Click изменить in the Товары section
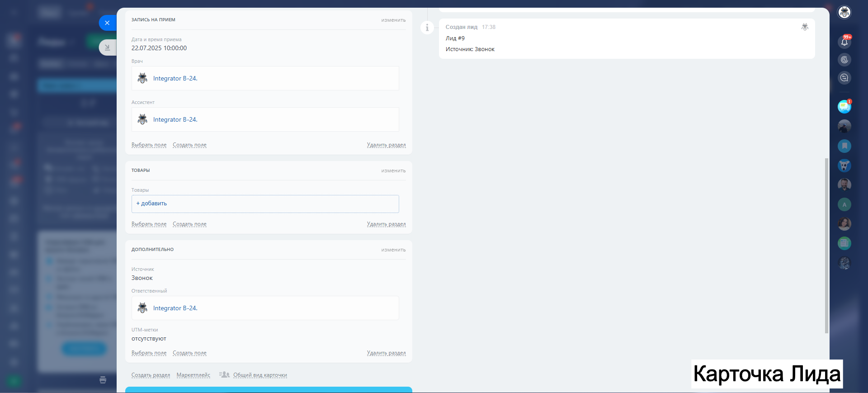This screenshot has width=868, height=393. tap(393, 170)
